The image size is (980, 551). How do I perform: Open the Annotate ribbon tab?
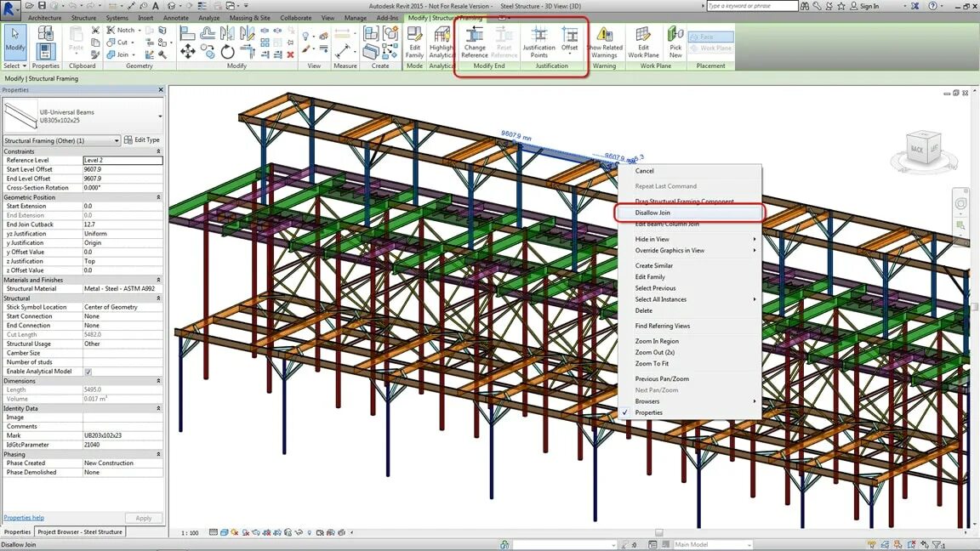(175, 18)
